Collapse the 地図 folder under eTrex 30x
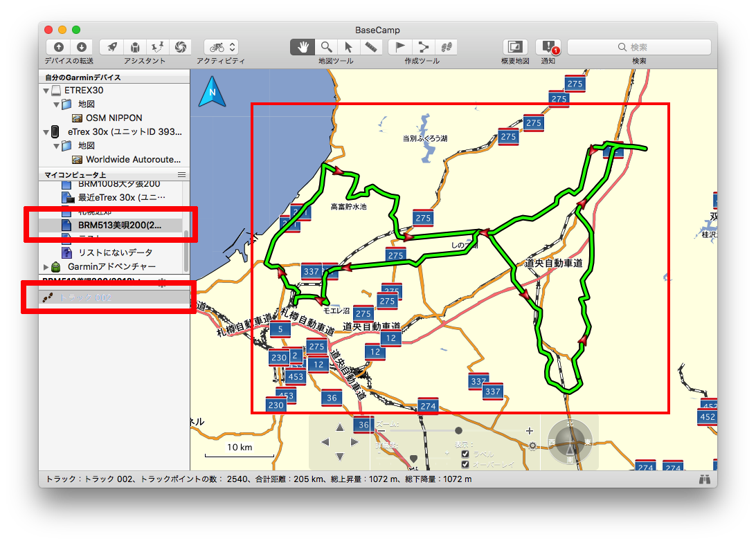 tap(56, 146)
